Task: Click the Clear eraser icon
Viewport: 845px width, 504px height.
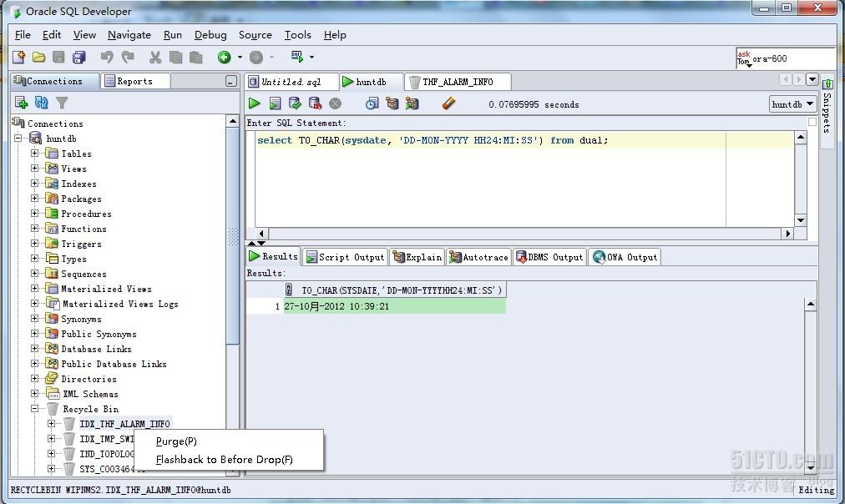Action: 448,103
